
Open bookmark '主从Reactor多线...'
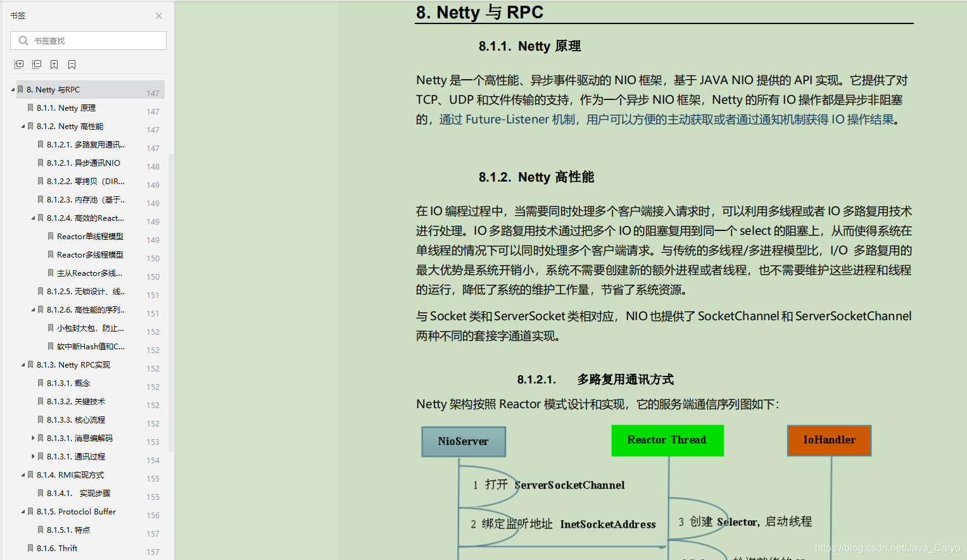coord(89,273)
